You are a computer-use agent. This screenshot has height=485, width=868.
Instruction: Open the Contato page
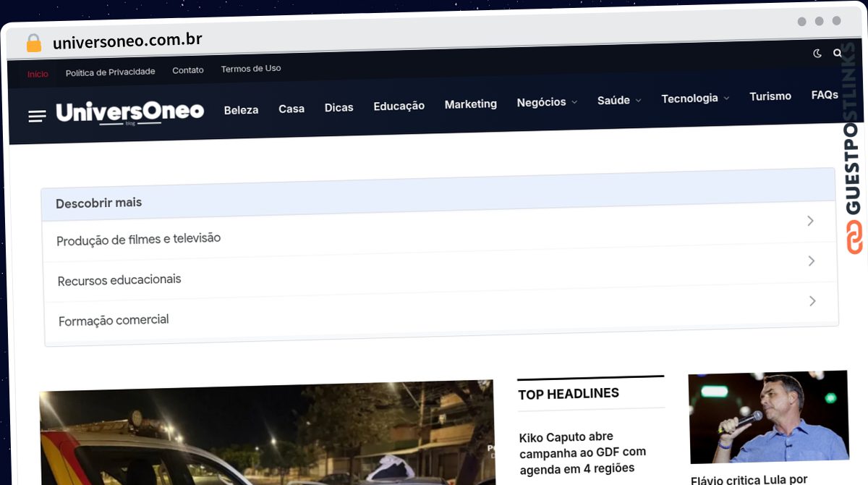188,70
